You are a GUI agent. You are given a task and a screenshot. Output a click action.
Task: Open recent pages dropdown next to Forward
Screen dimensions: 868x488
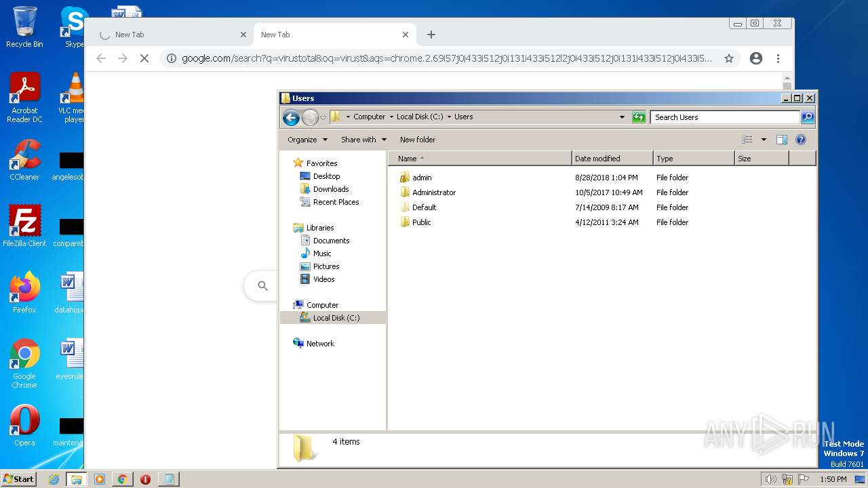click(x=323, y=117)
